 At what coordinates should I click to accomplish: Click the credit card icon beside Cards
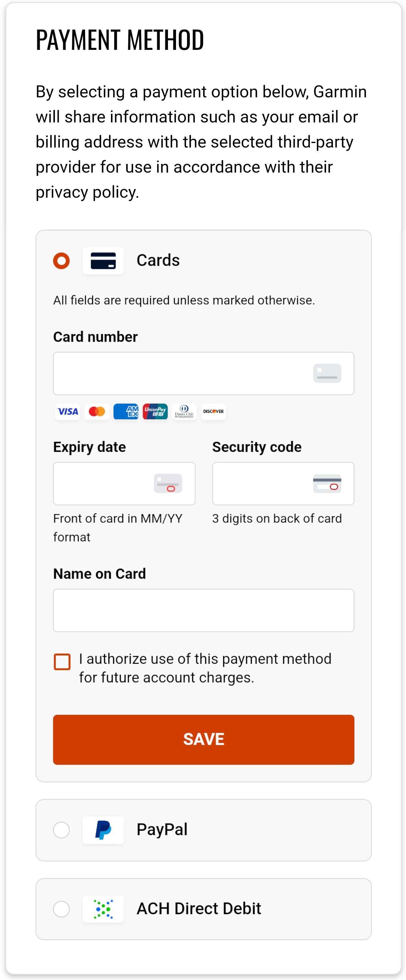coord(103,261)
